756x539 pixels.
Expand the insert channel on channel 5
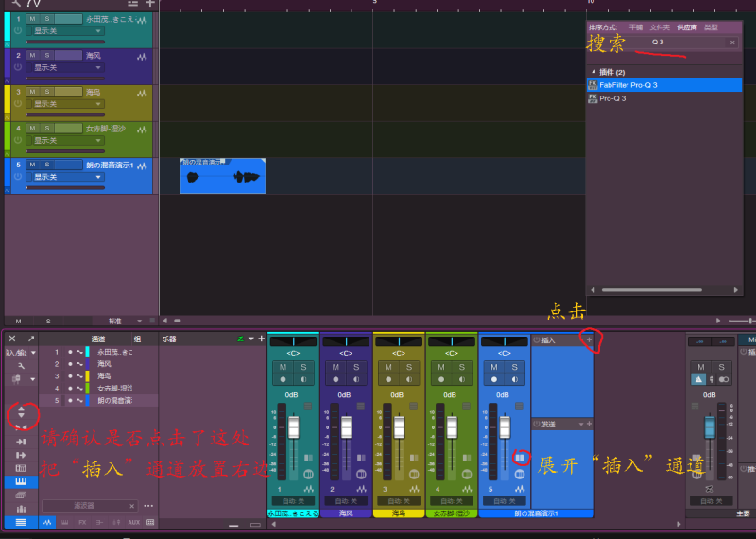pos(520,458)
